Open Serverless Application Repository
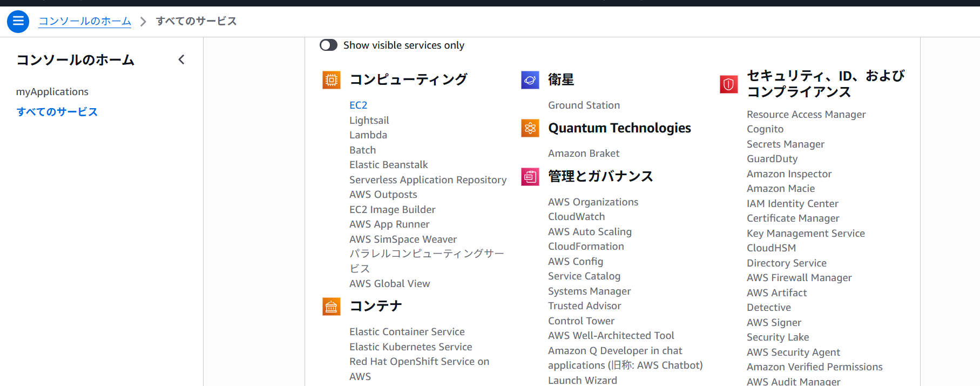This screenshot has width=980, height=386. point(428,180)
